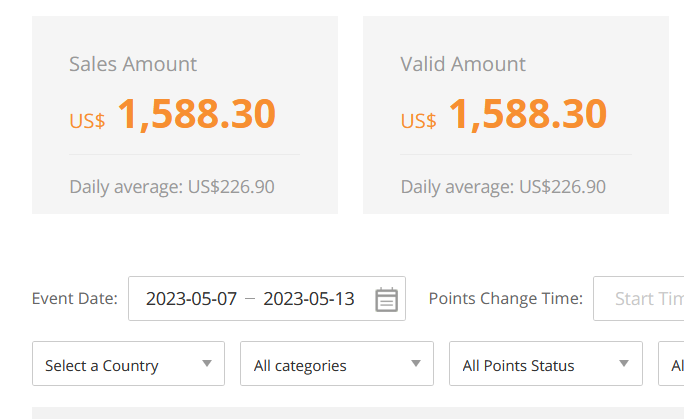684x419 pixels.
Task: Open the All Points Status dropdown arrow
Action: (x=624, y=364)
